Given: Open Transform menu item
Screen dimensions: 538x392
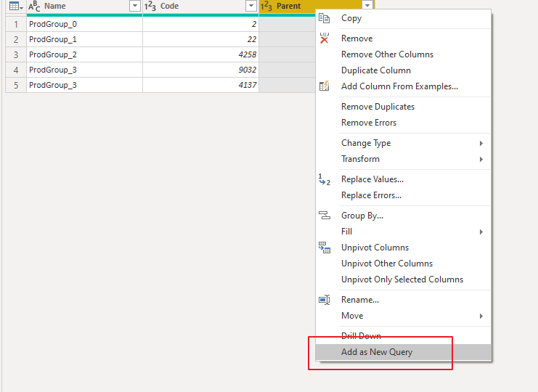Looking at the screenshot, I should (404, 159).
